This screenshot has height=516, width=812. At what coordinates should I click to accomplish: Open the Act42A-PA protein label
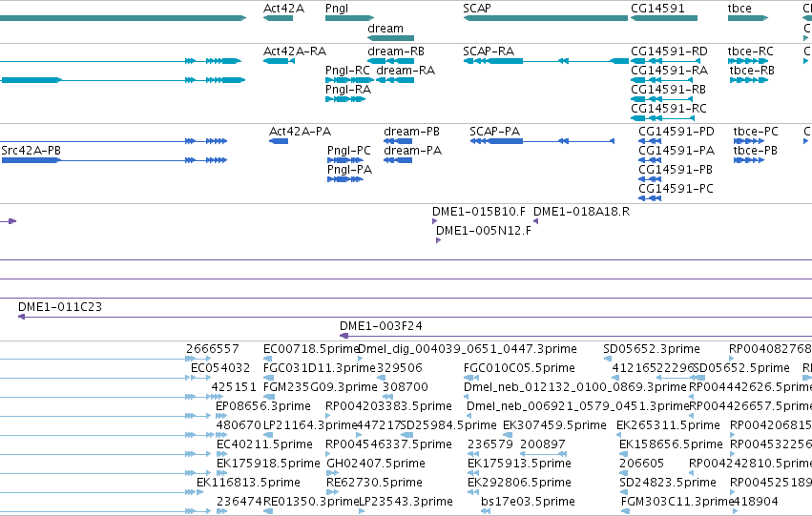click(x=300, y=132)
